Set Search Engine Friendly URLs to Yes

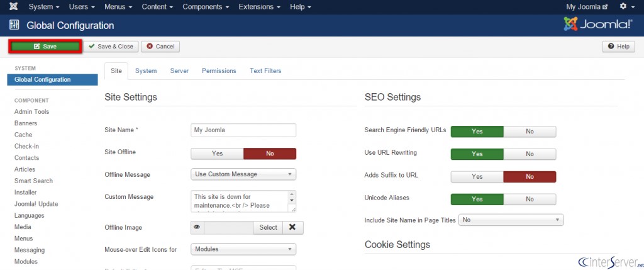click(x=477, y=132)
